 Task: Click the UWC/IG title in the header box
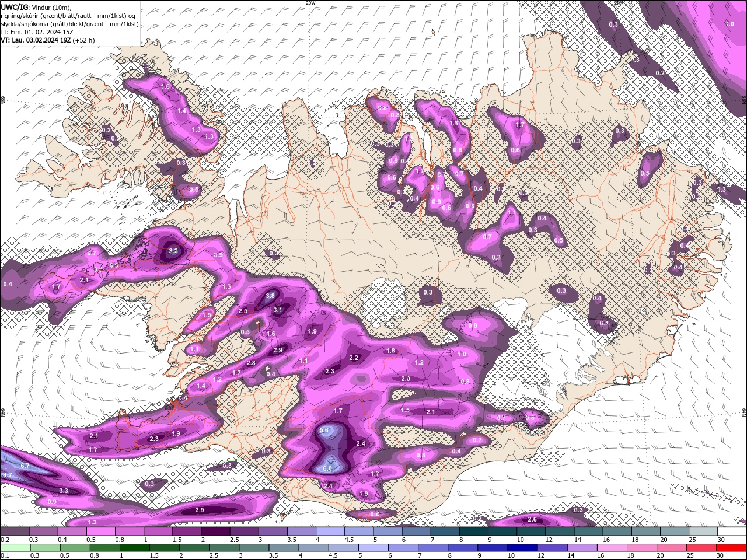point(15,7)
